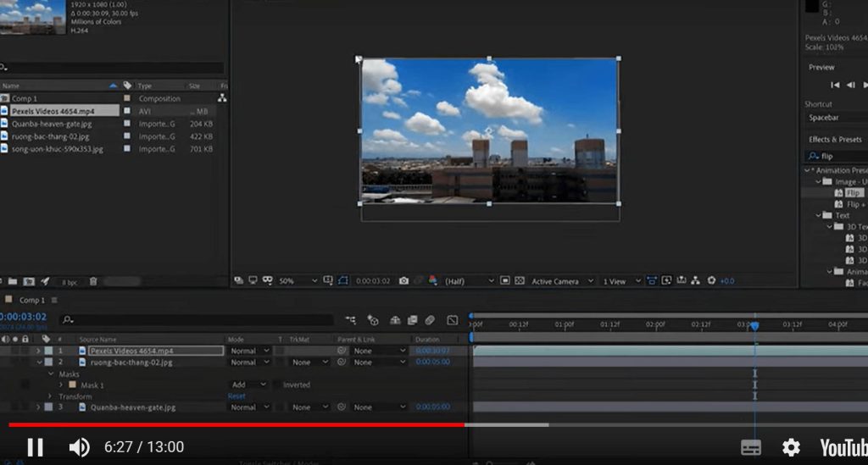Open the graph editor icon in timeline
Viewport: 868px width, 465px height.
click(453, 320)
